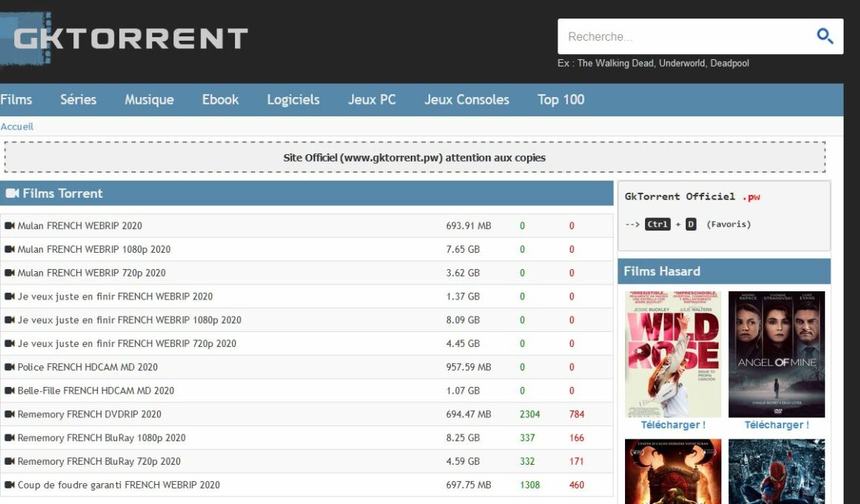860x504 pixels.
Task: Click camera icon of Rememory BluRay 720p row
Action: click(x=10, y=461)
